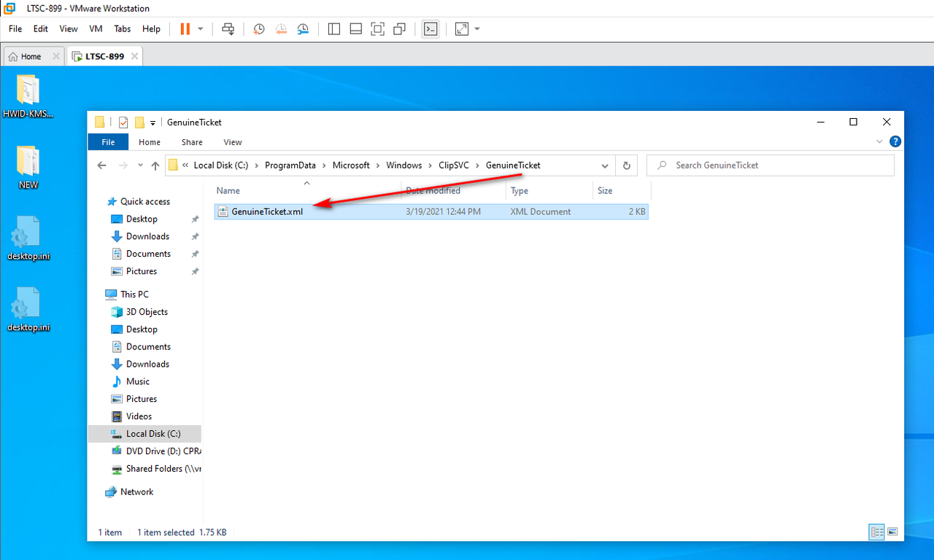Open the stretch guest dropdown arrow
Viewport: 934px width, 560px height.
click(477, 29)
